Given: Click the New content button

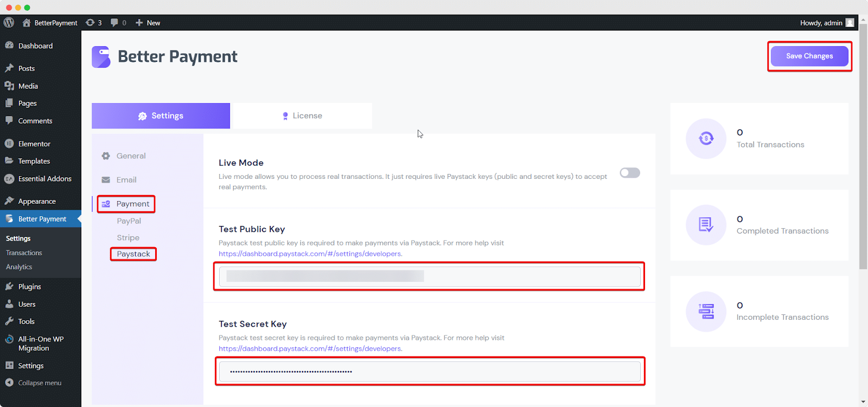Looking at the screenshot, I should point(148,23).
